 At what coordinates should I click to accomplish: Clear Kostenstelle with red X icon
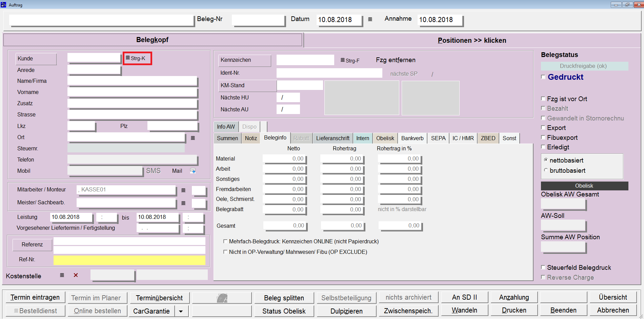(x=76, y=275)
